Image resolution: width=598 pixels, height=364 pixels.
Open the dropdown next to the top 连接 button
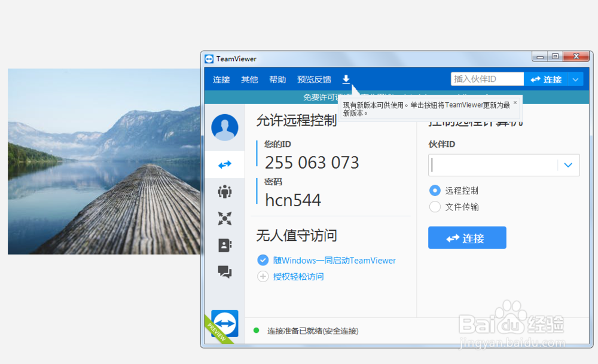(x=575, y=78)
